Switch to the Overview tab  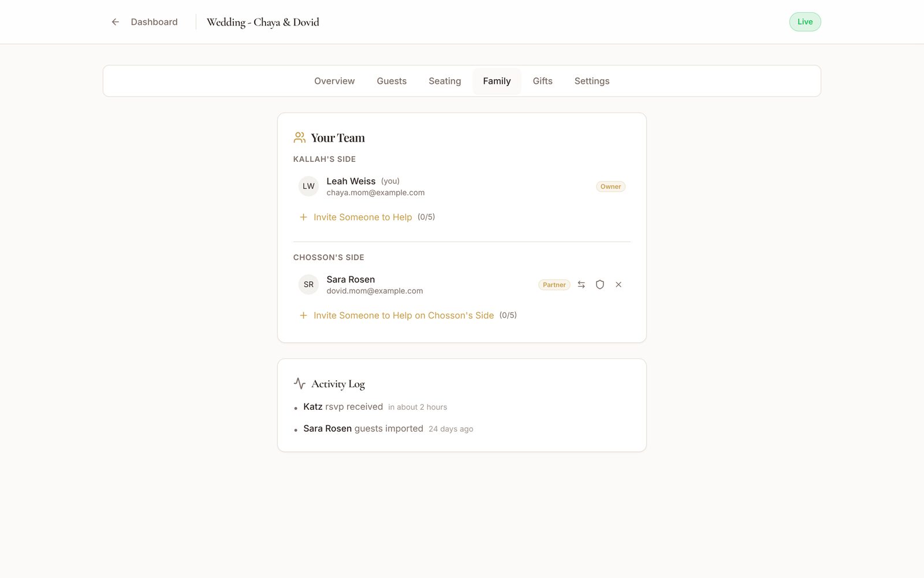(x=334, y=81)
